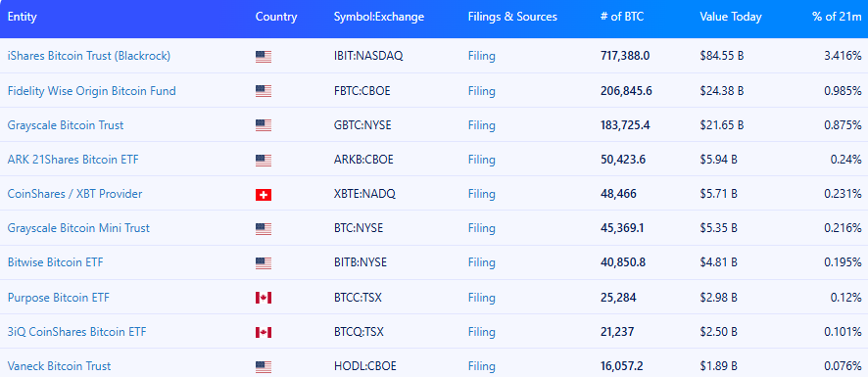The image size is (868, 377).
Task: Click the US flag for iShares Bitcoin Trust
Action: point(264,57)
